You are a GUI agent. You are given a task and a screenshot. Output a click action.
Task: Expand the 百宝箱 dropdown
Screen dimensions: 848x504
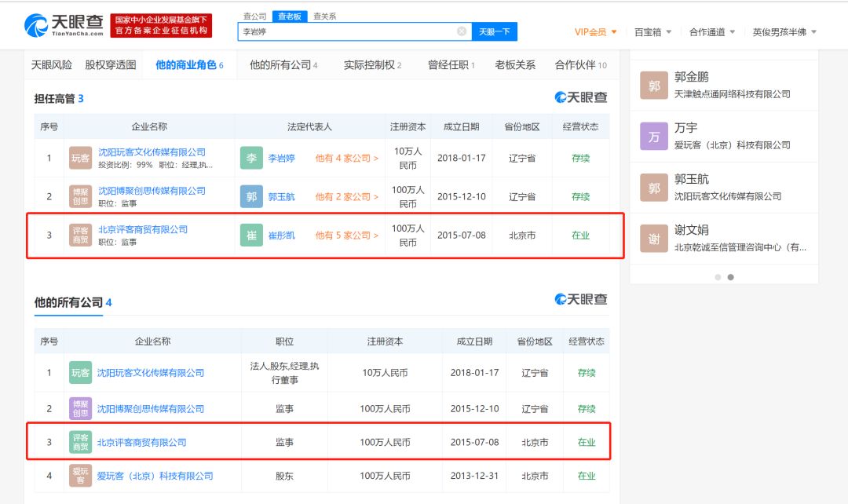pos(652,32)
